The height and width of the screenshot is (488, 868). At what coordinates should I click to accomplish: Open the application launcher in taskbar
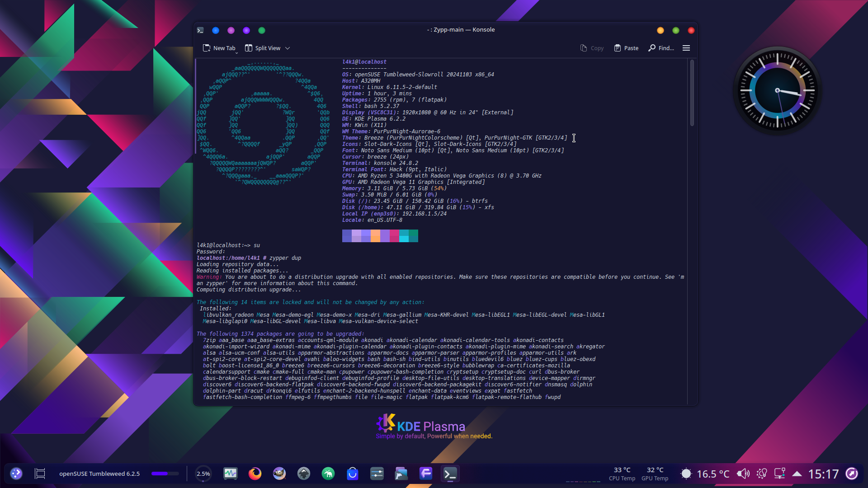click(16, 474)
